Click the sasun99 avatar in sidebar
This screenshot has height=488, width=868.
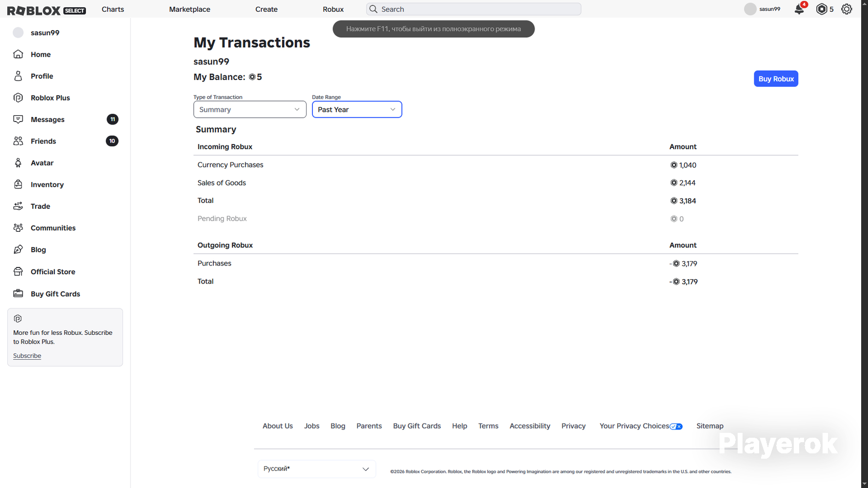pyautogui.click(x=18, y=33)
